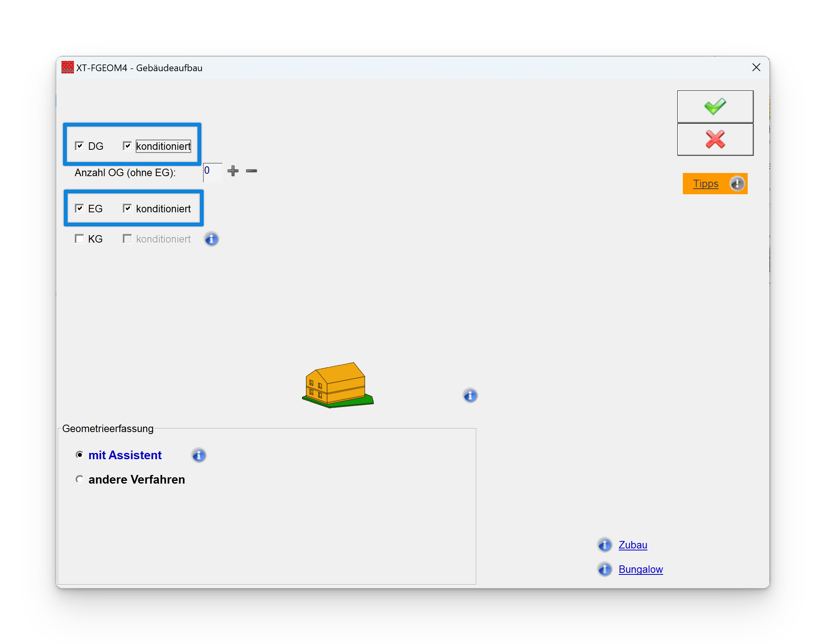Open the Zubau link
826x644 pixels.
pos(632,545)
